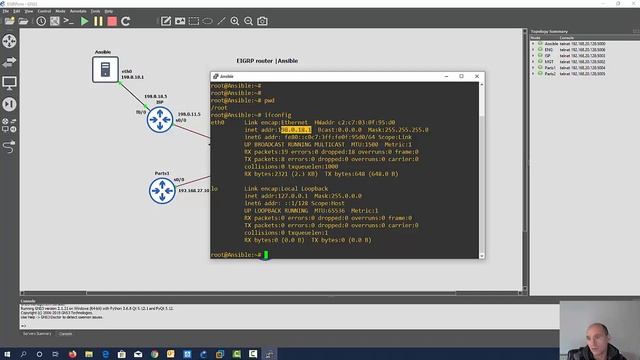The image size is (640, 360).
Task: Open Microsoft Store from the taskbar
Action: pos(122,354)
